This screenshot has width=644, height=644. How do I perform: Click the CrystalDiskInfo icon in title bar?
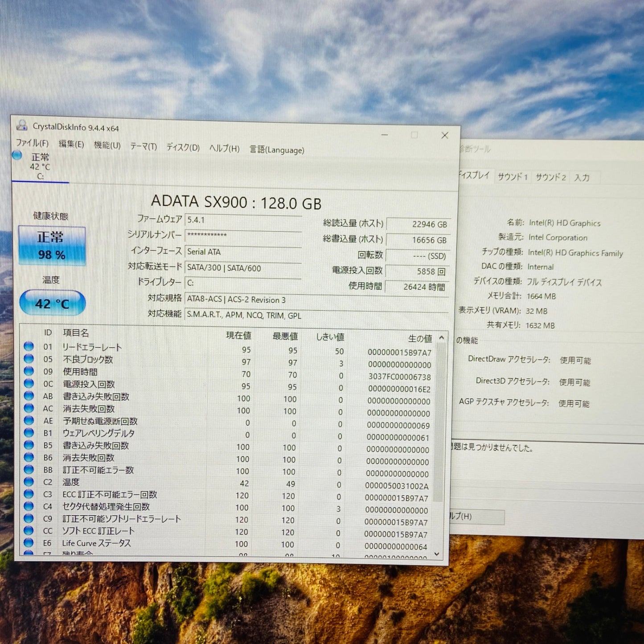pos(21,125)
